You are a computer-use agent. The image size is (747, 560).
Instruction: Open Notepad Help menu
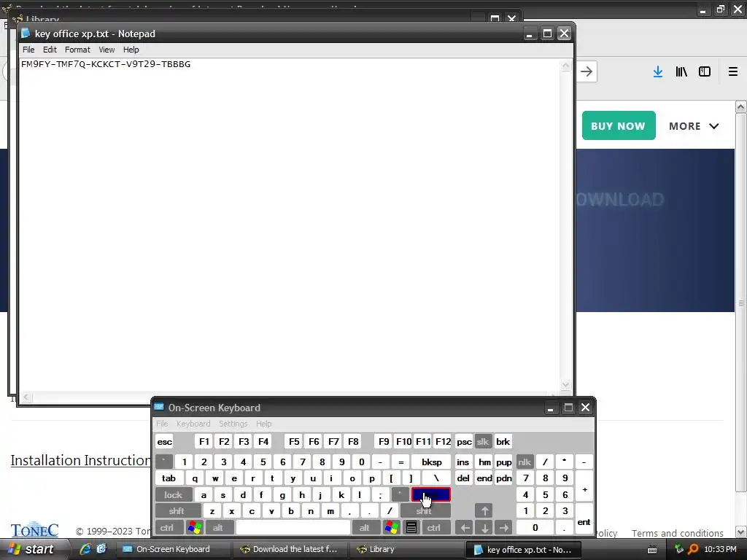point(131,50)
